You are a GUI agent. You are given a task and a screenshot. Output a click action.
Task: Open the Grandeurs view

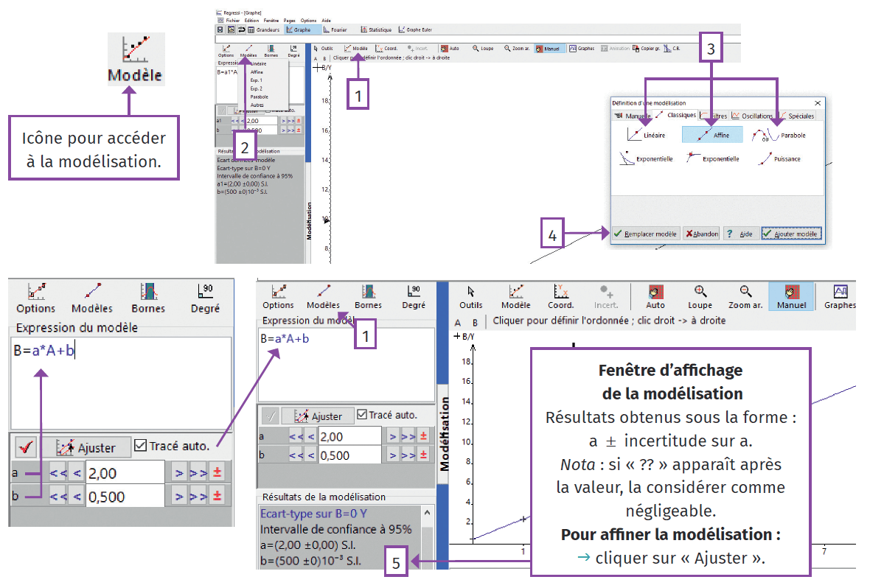click(x=265, y=30)
